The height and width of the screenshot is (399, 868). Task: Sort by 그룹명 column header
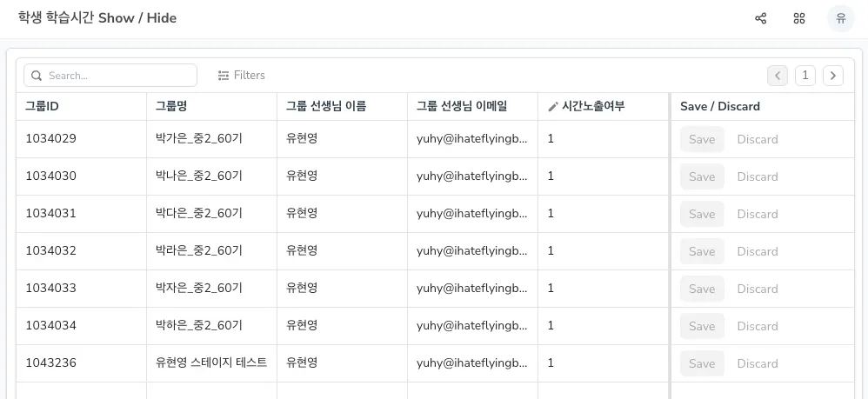[171, 107]
